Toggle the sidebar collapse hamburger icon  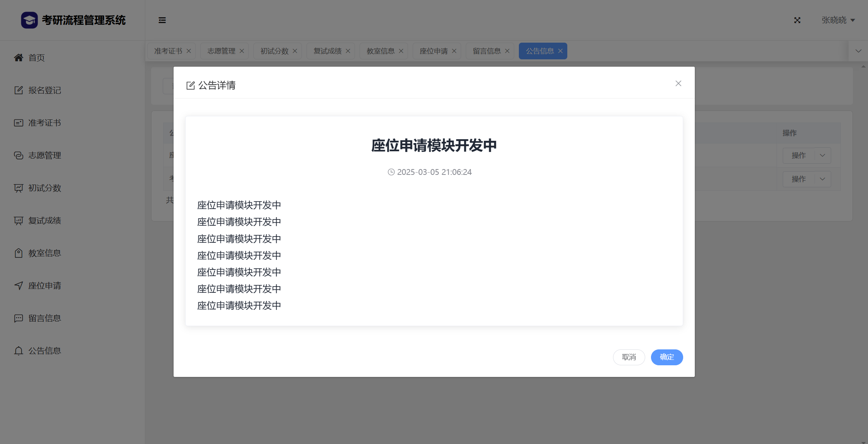(162, 20)
